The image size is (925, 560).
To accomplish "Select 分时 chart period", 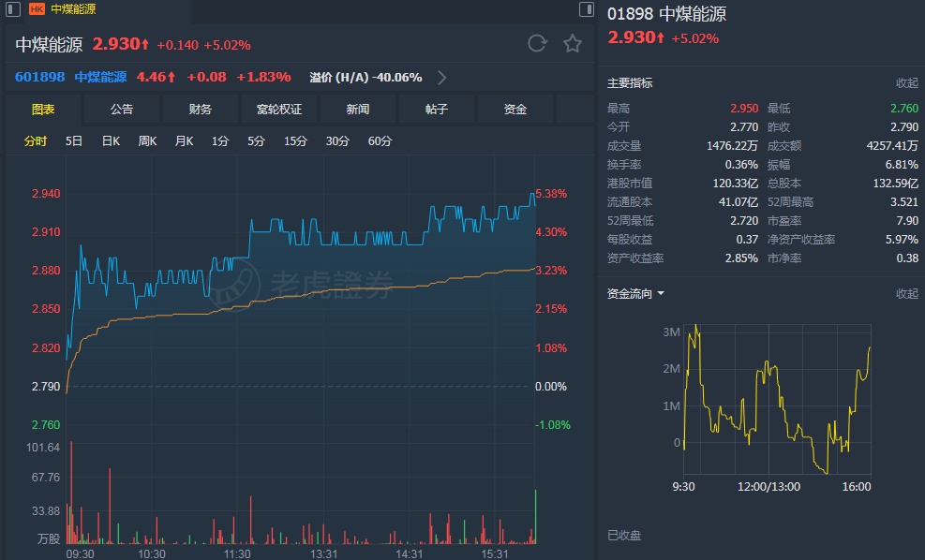I will point(36,140).
